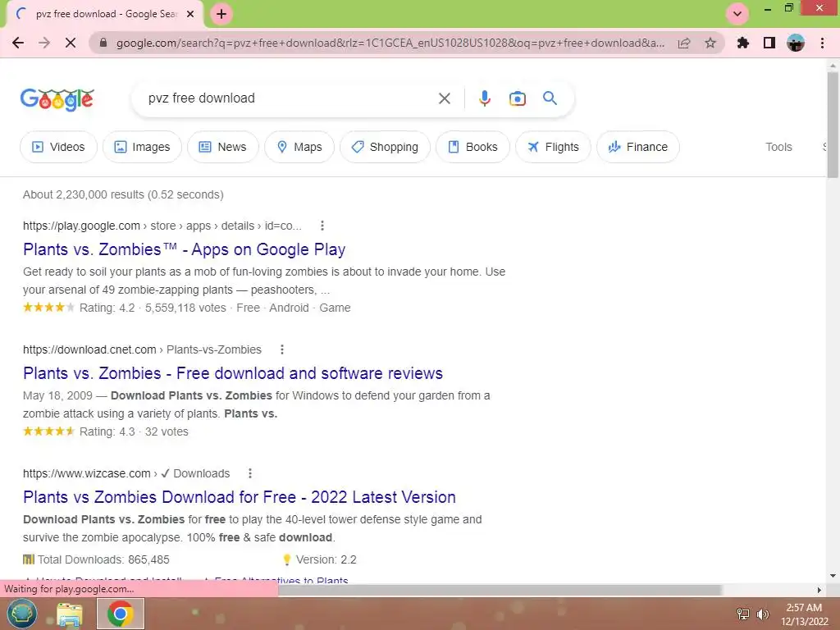Switch to Flights results tab
Image resolution: width=840 pixels, height=630 pixels.
point(553,147)
